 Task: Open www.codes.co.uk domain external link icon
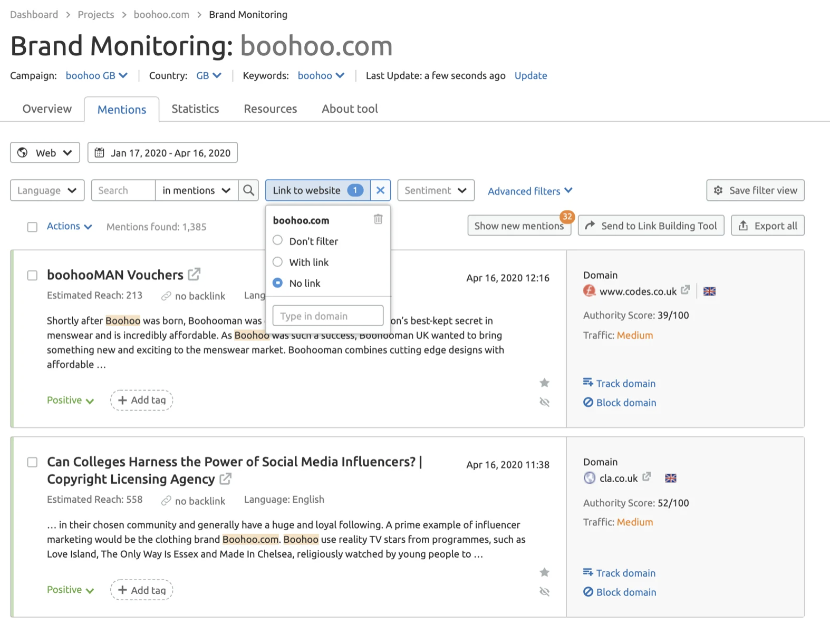(685, 290)
